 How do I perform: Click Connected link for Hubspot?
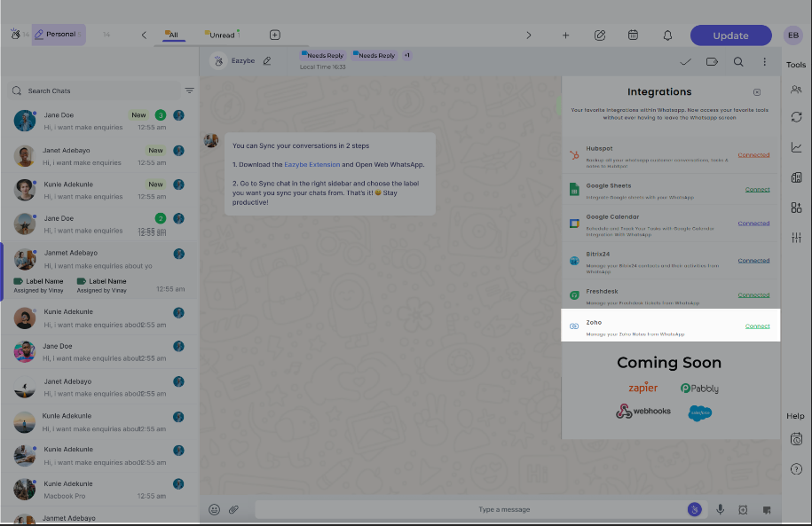(x=753, y=155)
